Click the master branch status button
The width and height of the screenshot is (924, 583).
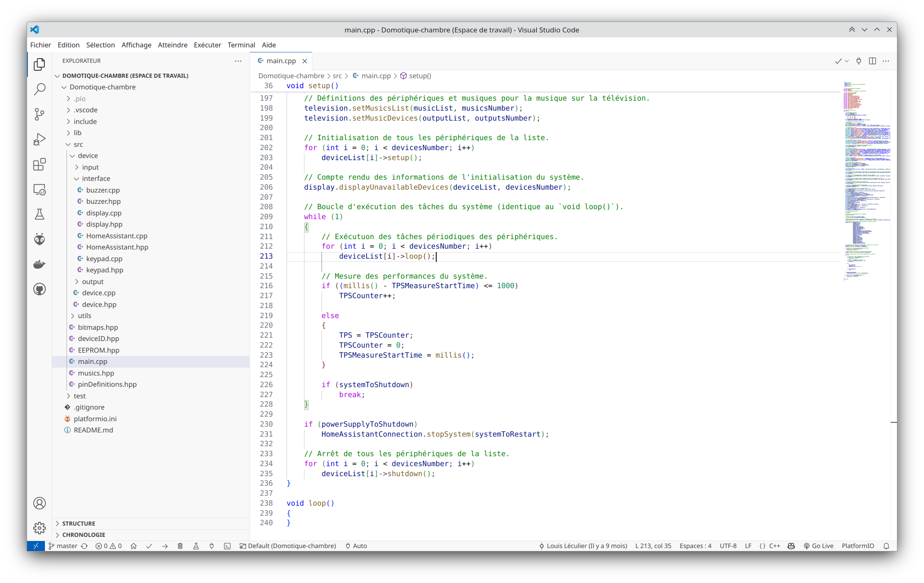pos(63,546)
